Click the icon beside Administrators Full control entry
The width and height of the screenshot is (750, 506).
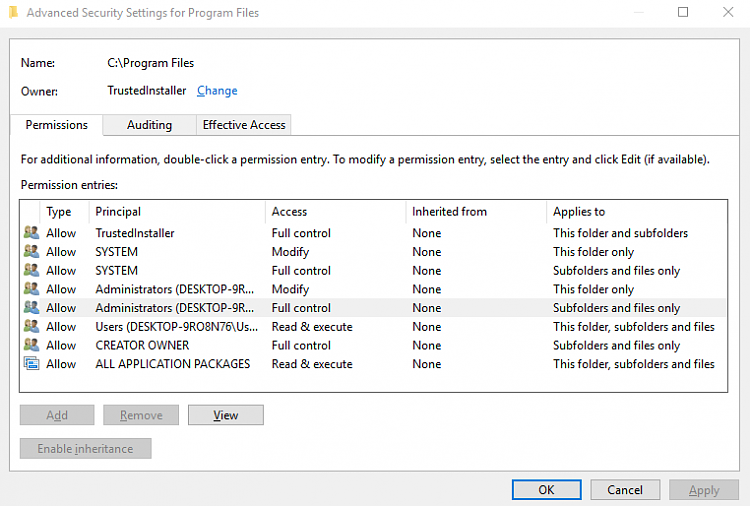click(x=32, y=308)
